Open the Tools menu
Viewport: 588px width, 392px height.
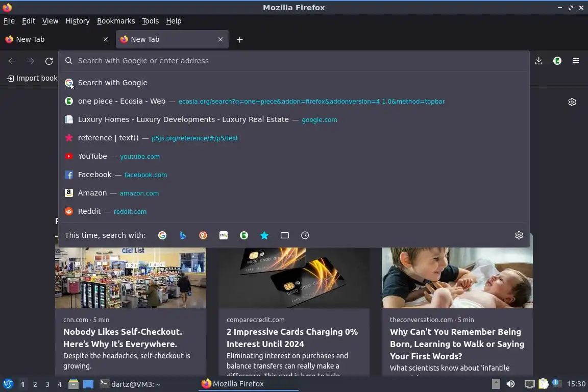(x=151, y=21)
